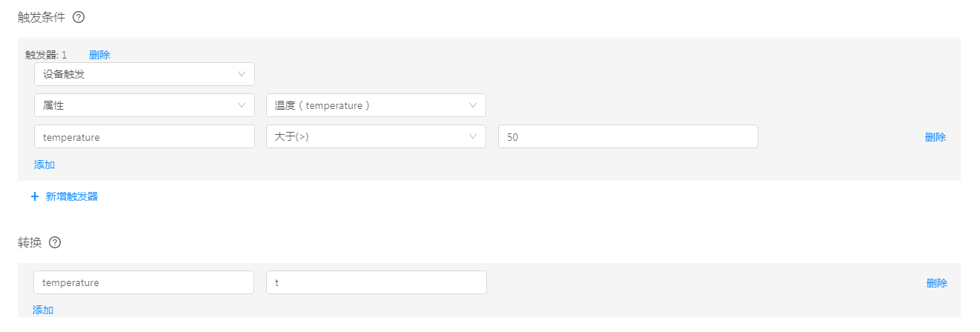Click chevron arrow on 属性 selector

[x=242, y=105]
